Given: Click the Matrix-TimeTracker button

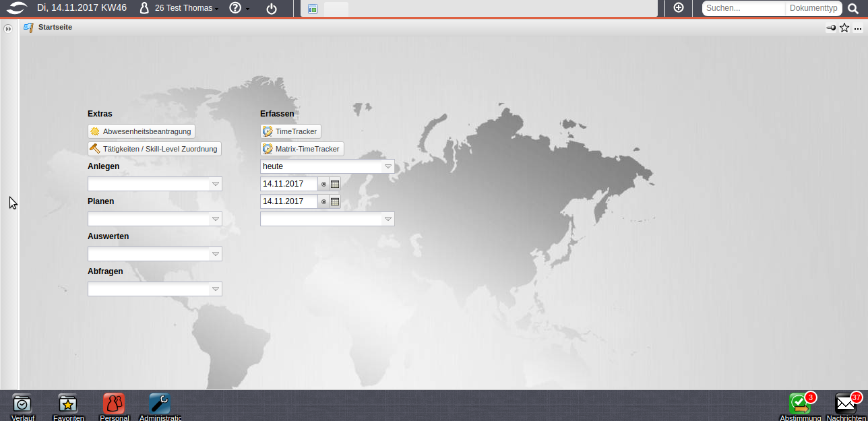Looking at the screenshot, I should pos(303,149).
